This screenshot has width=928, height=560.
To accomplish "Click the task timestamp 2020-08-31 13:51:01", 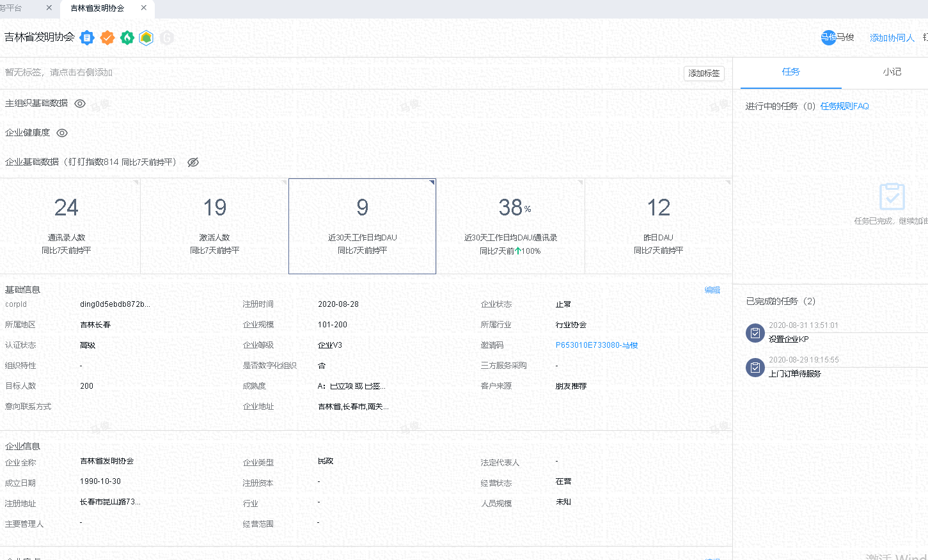I will [803, 325].
